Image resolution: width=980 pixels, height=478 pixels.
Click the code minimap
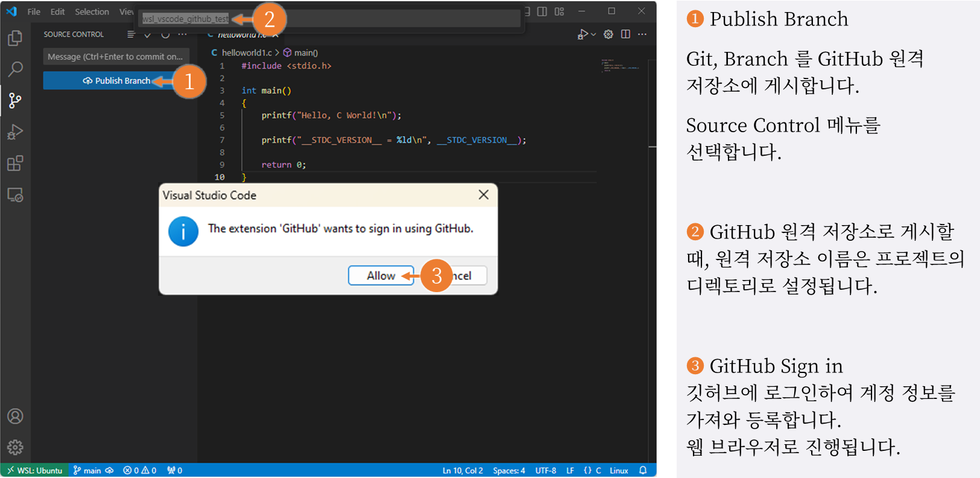click(620, 65)
